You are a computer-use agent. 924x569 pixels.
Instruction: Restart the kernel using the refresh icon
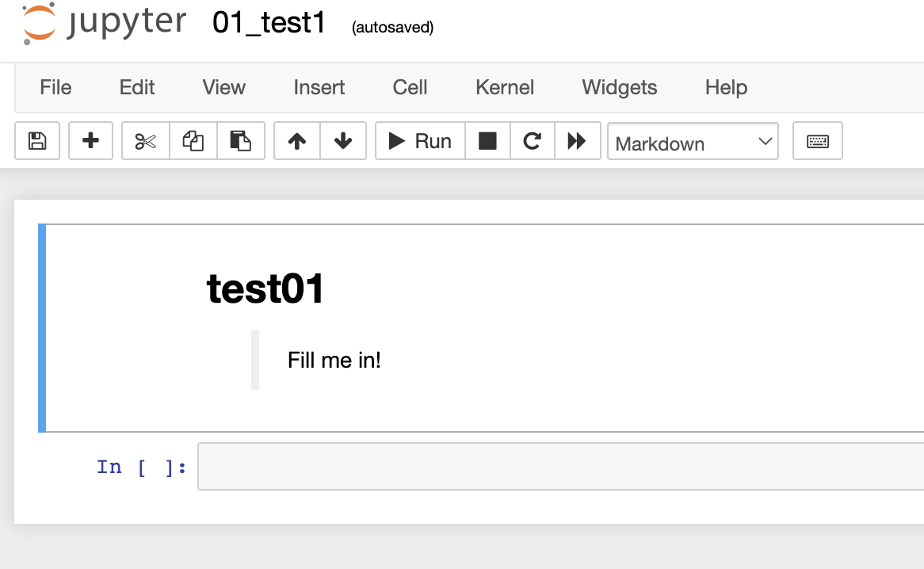point(531,140)
